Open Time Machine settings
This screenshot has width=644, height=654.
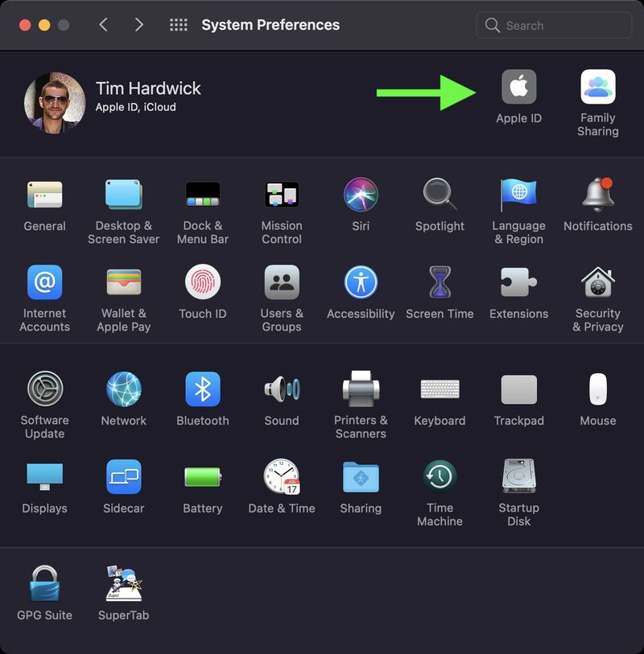click(440, 478)
